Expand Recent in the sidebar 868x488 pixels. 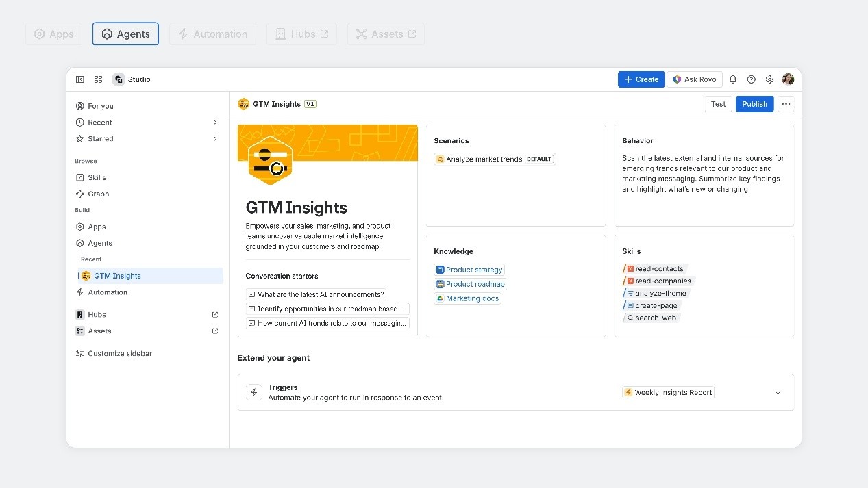(215, 123)
